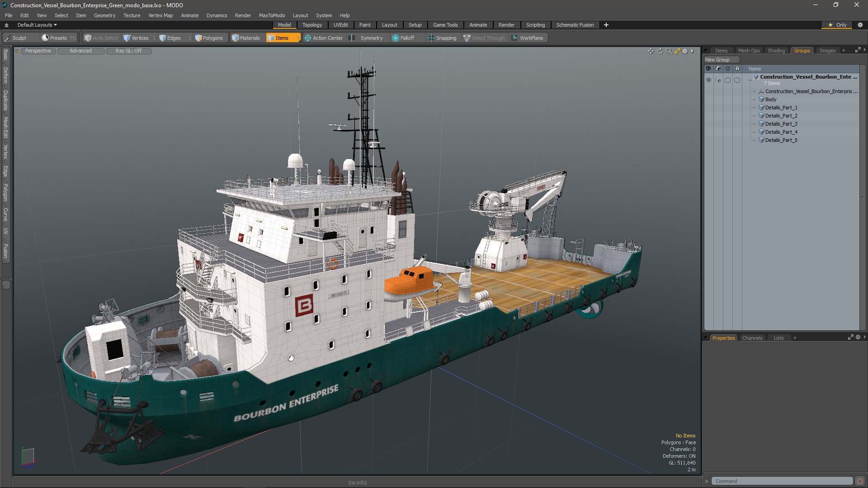Image resolution: width=868 pixels, height=488 pixels.
Task: Click the locator axis icon in Groups list
Action: 761,91
